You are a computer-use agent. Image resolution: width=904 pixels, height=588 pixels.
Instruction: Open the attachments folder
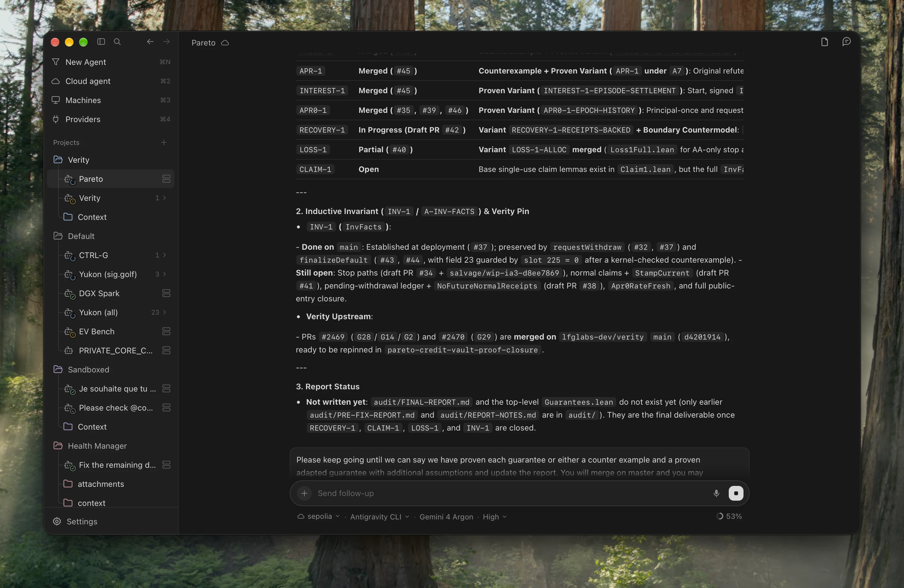tap(111, 484)
